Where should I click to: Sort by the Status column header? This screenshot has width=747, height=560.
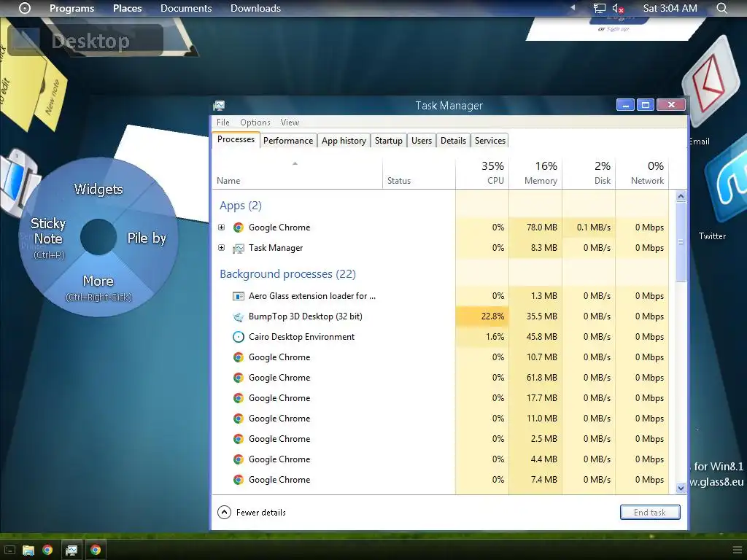pyautogui.click(x=419, y=173)
